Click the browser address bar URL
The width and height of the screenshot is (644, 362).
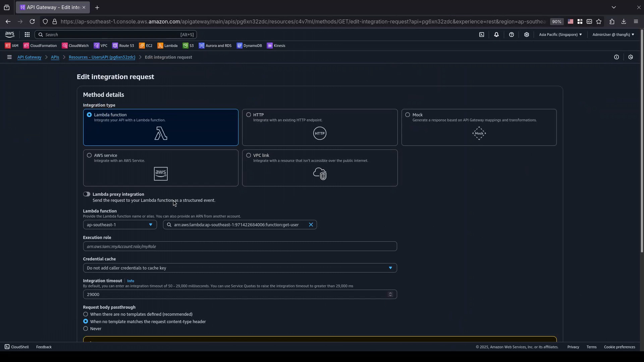(303, 22)
